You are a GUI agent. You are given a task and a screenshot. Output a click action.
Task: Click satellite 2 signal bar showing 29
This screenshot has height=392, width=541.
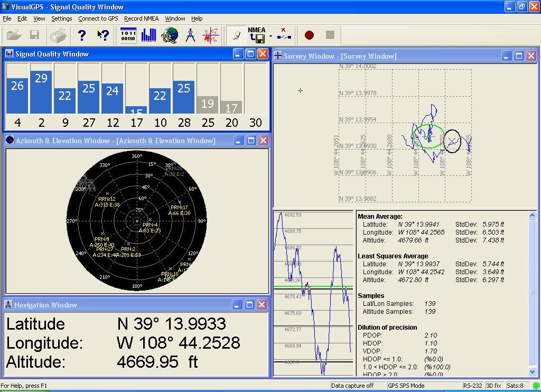click(x=41, y=92)
